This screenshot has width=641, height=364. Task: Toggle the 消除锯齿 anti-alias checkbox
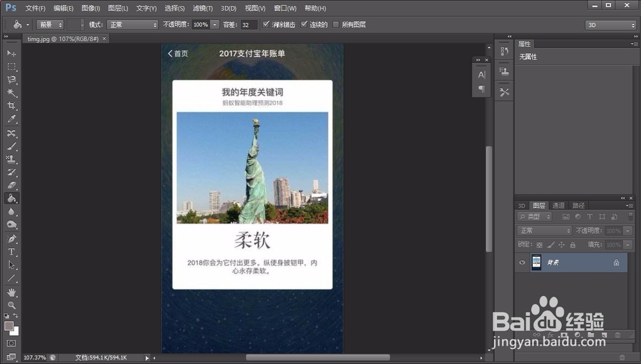(x=266, y=24)
